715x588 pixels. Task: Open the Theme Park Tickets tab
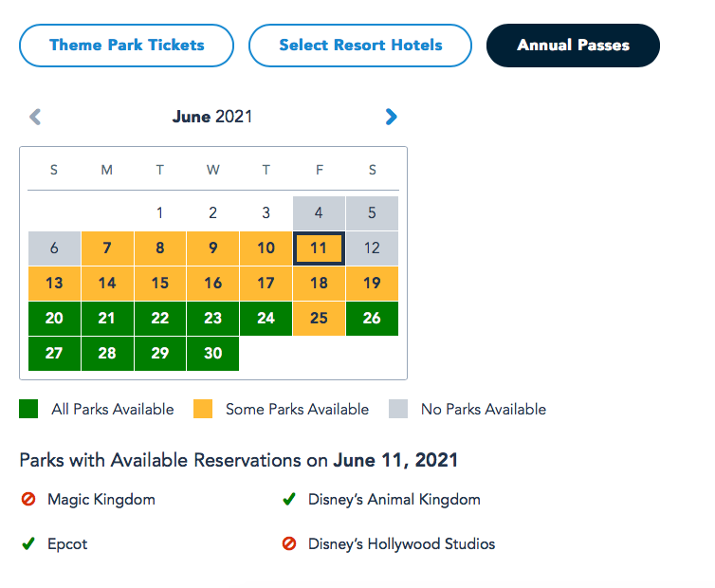[127, 46]
